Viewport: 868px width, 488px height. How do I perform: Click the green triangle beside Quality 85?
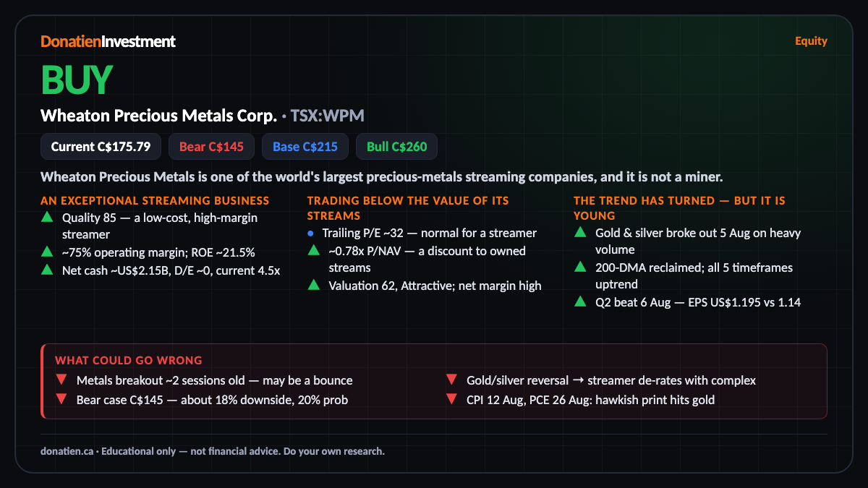(x=47, y=217)
